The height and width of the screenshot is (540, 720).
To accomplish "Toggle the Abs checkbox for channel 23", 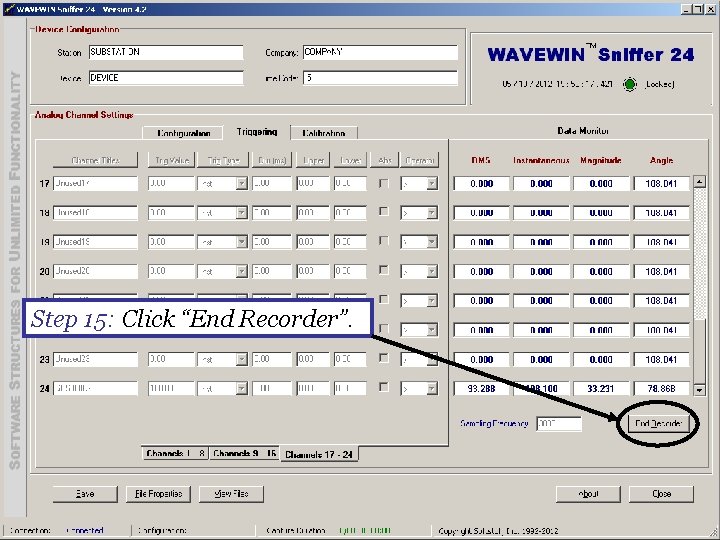I will 384,358.
